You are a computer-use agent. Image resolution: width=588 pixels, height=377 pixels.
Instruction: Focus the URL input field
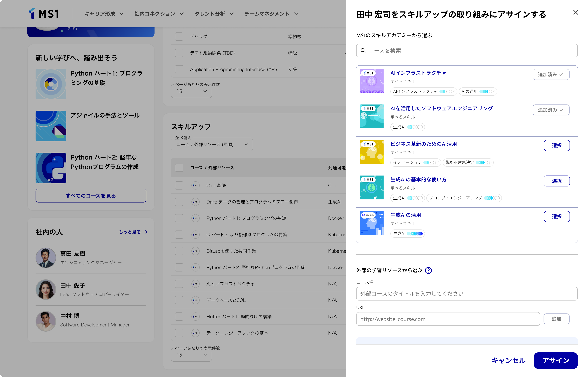(448, 319)
